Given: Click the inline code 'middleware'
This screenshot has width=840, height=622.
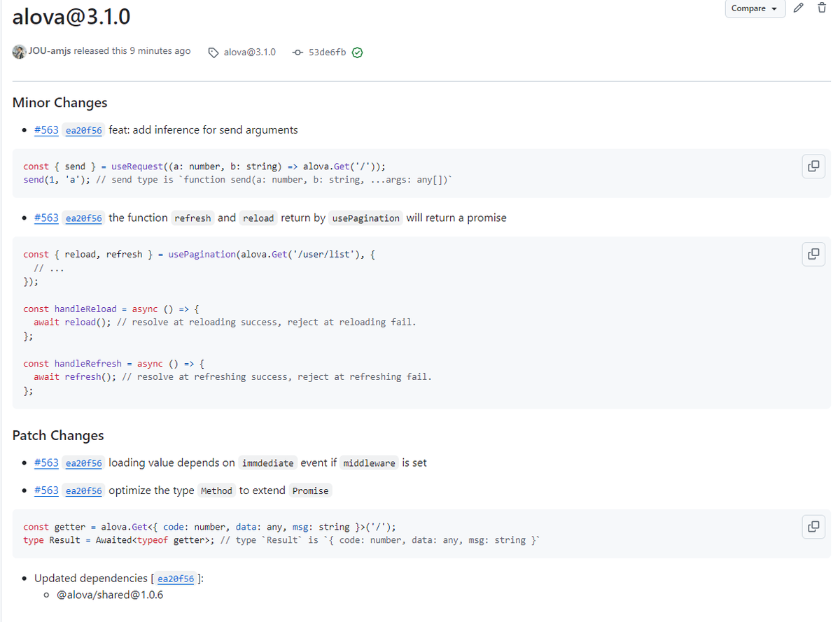Looking at the screenshot, I should 370,463.
